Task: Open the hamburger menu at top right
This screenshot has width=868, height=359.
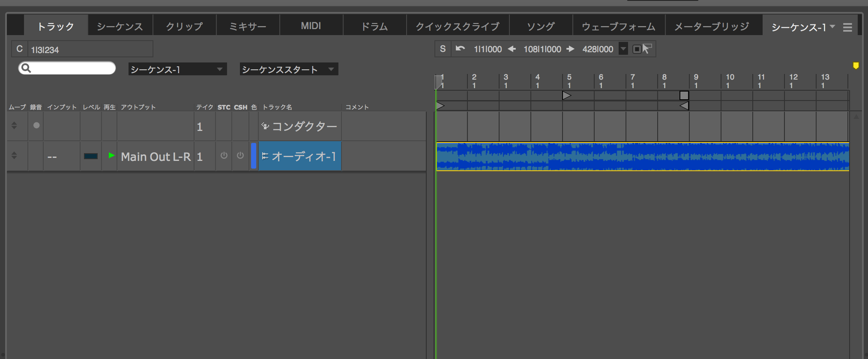Action: (x=847, y=27)
